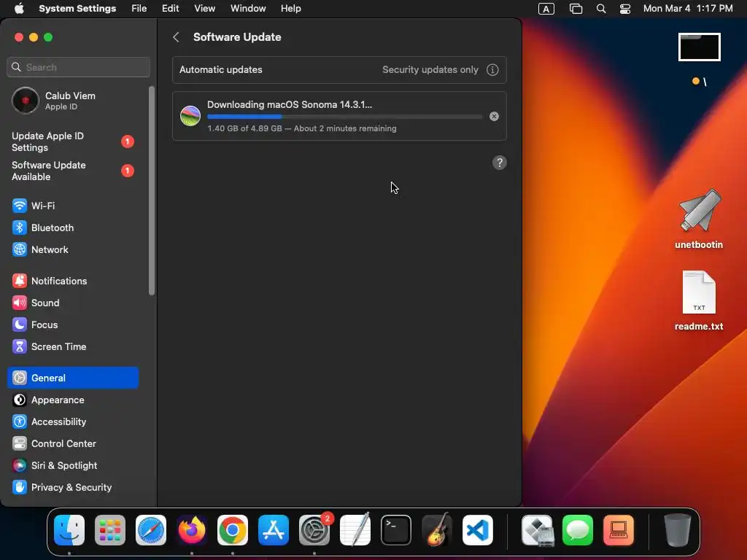Open the File menu
Viewport: 747px width, 560px height.
pyautogui.click(x=139, y=9)
